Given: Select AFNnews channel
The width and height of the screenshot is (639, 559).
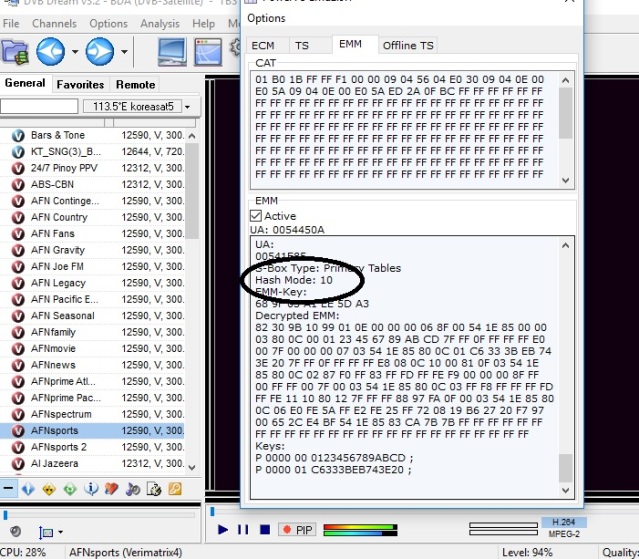Looking at the screenshot, I should [93, 365].
